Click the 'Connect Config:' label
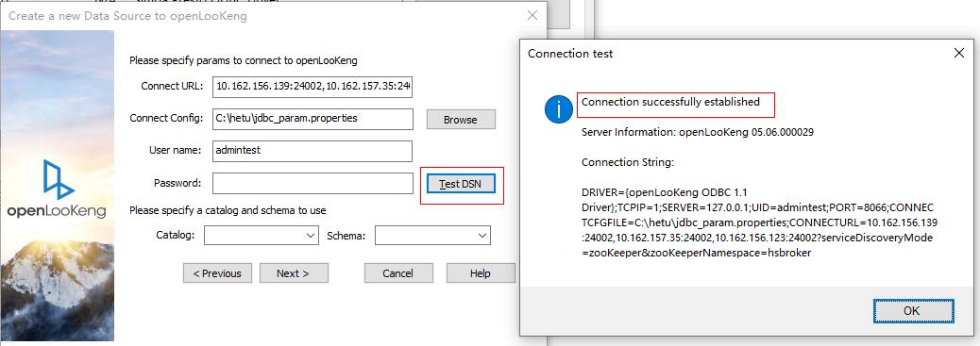Viewport: 980px width, 346px height. click(166, 118)
